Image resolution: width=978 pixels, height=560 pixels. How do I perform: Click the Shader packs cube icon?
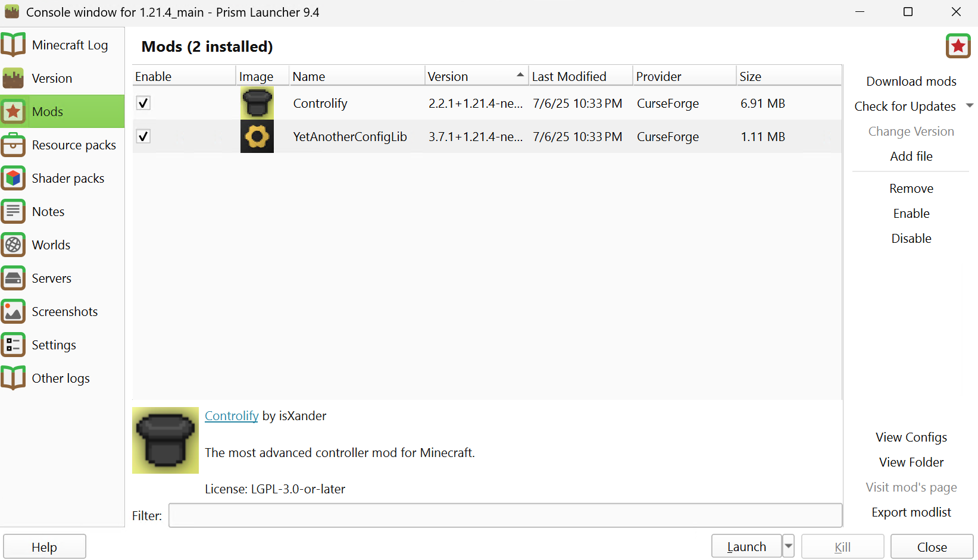13,178
